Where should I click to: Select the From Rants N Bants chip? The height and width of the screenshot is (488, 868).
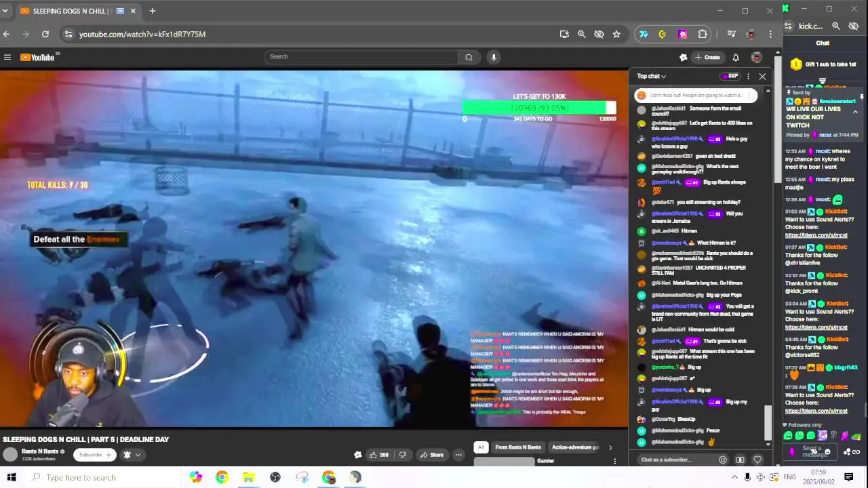(518, 447)
